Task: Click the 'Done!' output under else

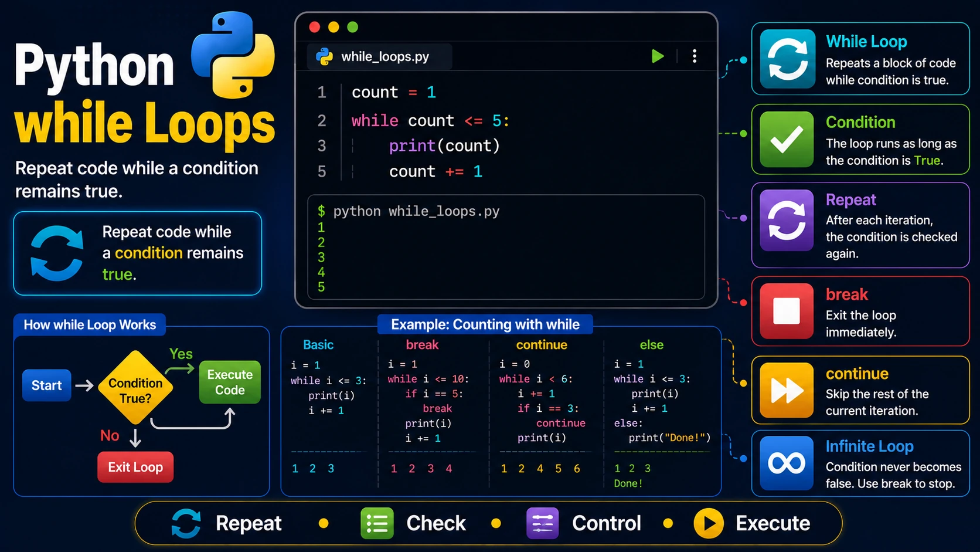Action: pos(628,483)
